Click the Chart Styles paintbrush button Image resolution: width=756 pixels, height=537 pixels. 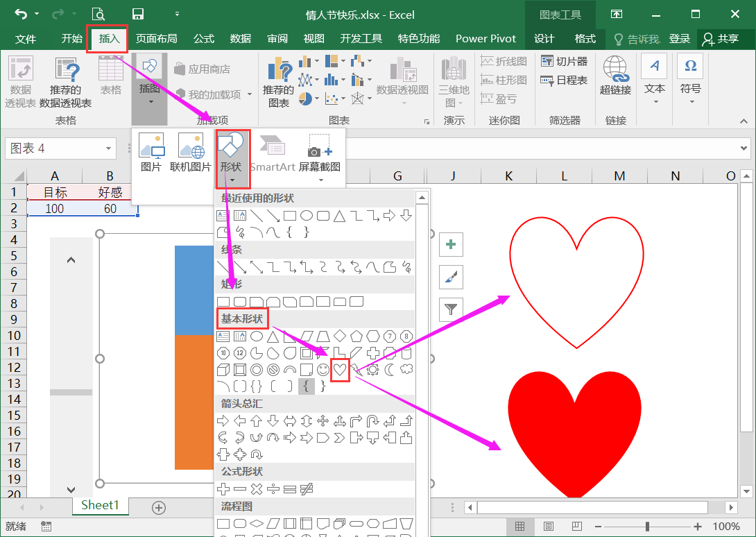pyautogui.click(x=451, y=277)
